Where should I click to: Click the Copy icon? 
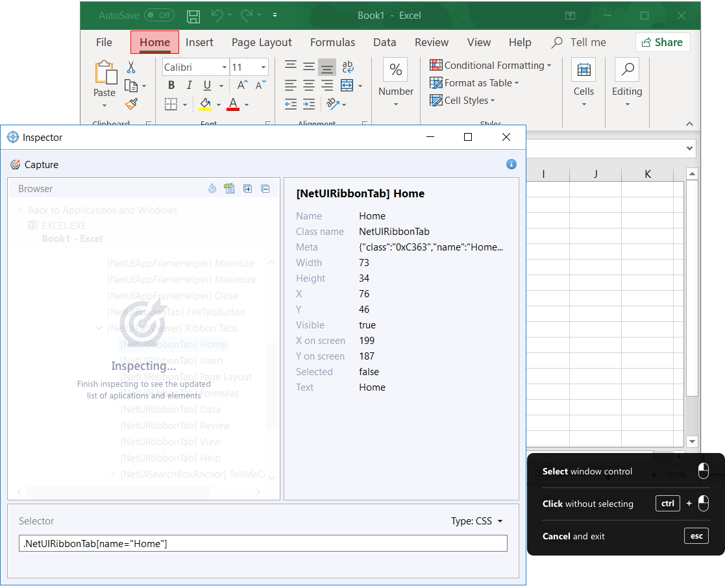click(131, 86)
